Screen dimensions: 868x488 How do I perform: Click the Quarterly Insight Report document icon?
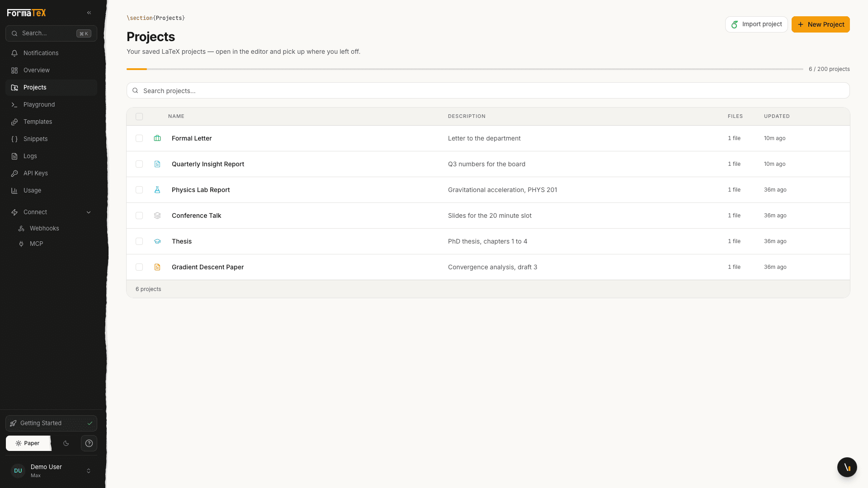click(x=157, y=164)
